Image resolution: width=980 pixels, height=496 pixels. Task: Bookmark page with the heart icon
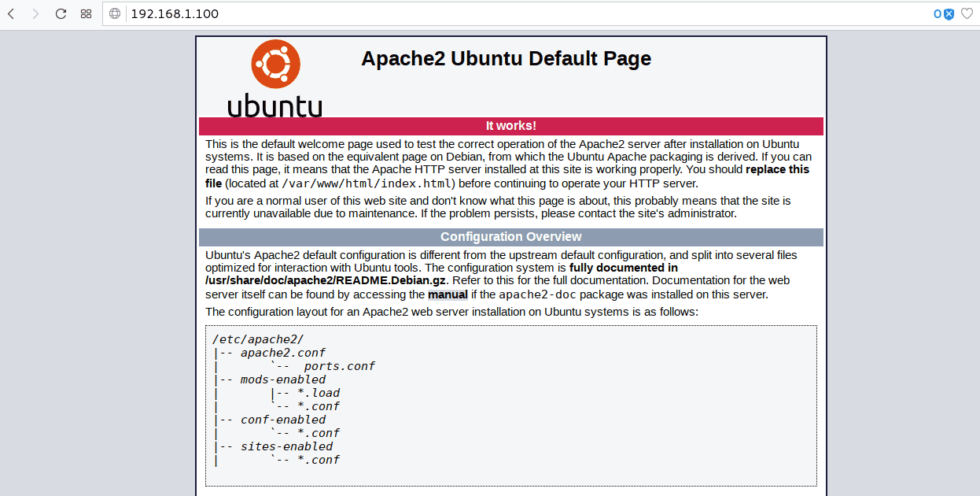(967, 14)
